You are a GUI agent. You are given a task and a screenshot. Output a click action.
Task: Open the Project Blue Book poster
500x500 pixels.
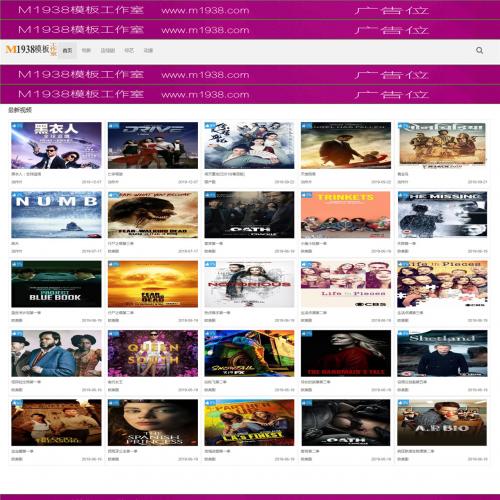coord(56,284)
